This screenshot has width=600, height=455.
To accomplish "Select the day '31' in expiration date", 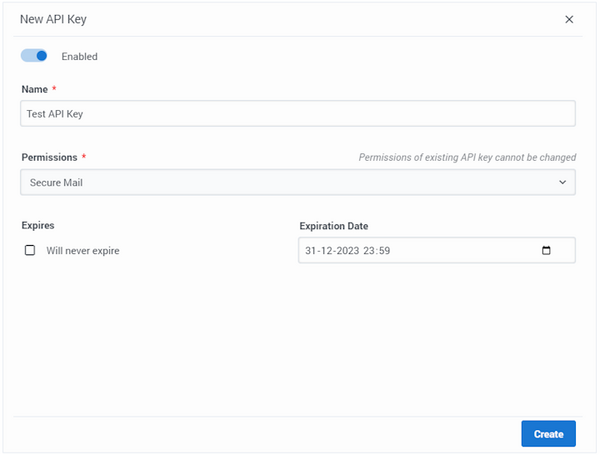I will pos(310,251).
